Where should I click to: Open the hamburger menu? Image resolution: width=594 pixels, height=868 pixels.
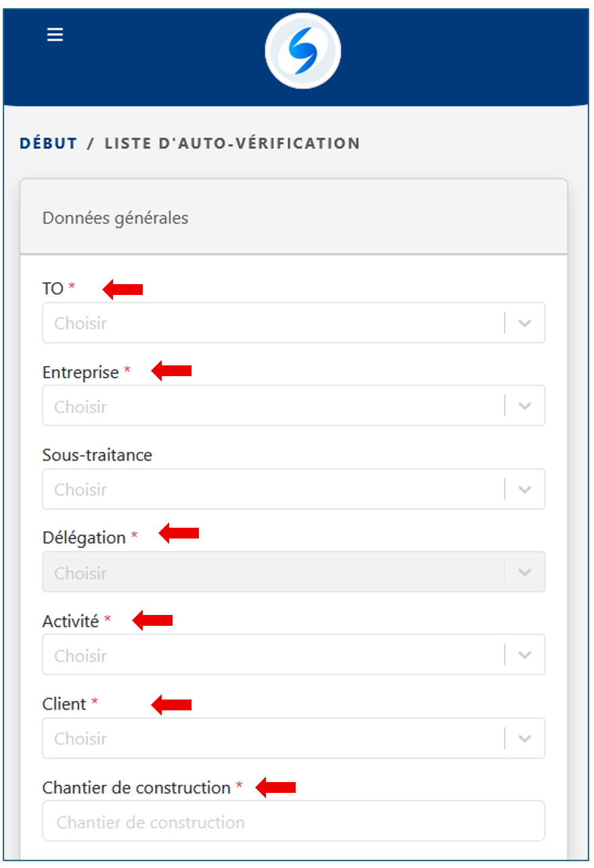55,35
